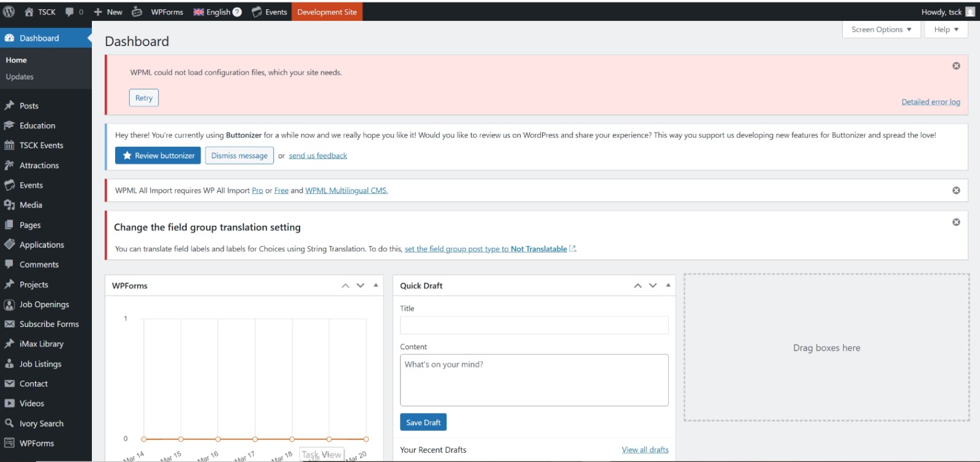This screenshot has height=462, width=980.
Task: Click the Quick Draft Title field
Action: [x=534, y=325]
